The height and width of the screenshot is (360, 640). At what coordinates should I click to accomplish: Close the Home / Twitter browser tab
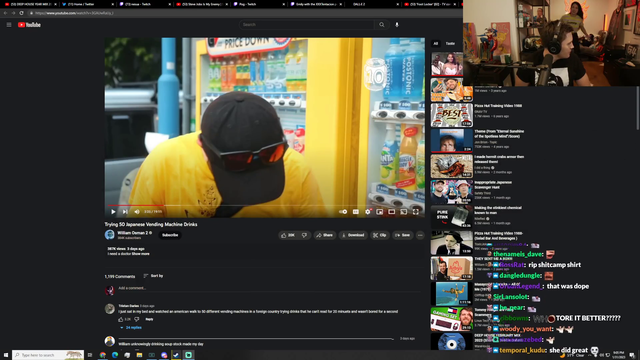pos(113,4)
